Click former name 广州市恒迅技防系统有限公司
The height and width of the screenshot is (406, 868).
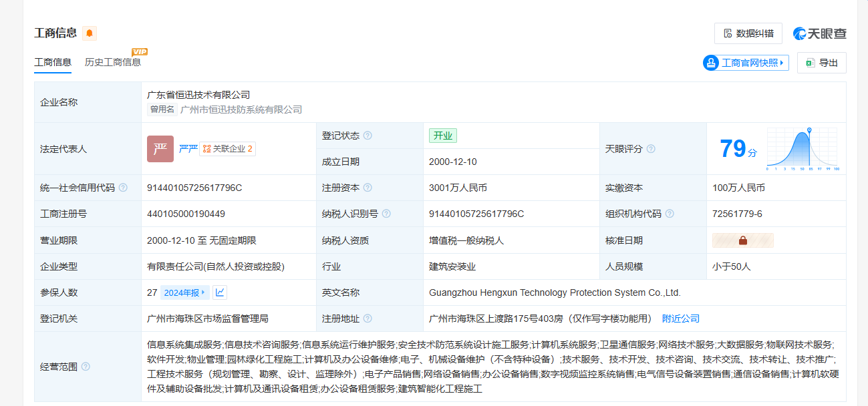241,110
